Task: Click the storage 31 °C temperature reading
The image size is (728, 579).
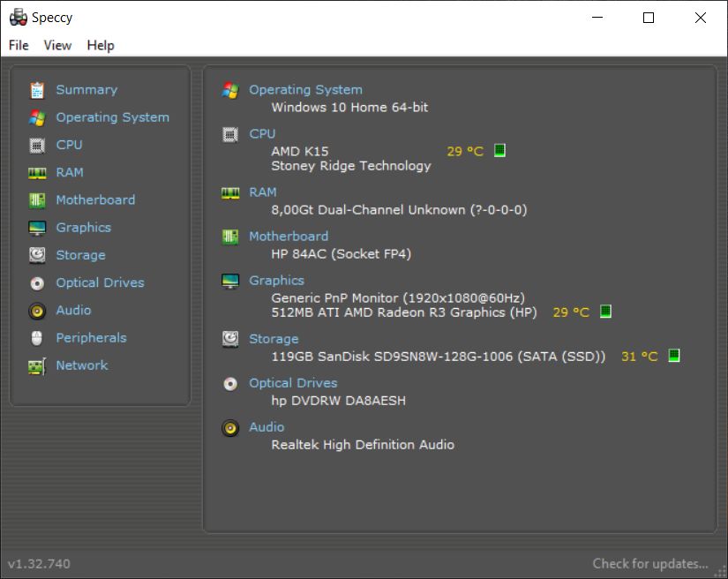Action: (x=640, y=357)
